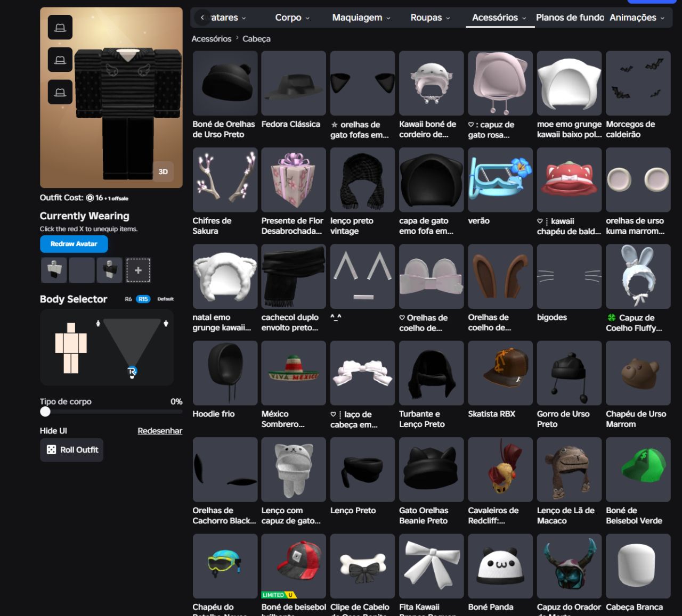Pick the Chifres de Sakura antlers
Viewport: 682px width, 616px height.
tap(225, 180)
